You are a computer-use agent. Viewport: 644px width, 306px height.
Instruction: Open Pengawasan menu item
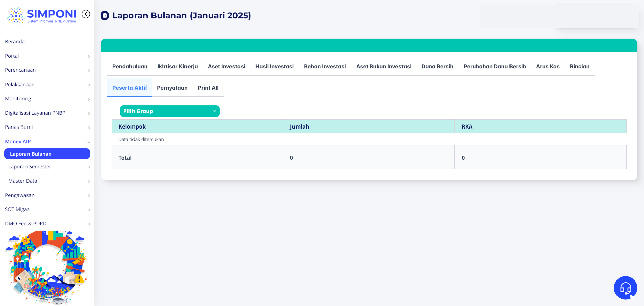[20, 195]
